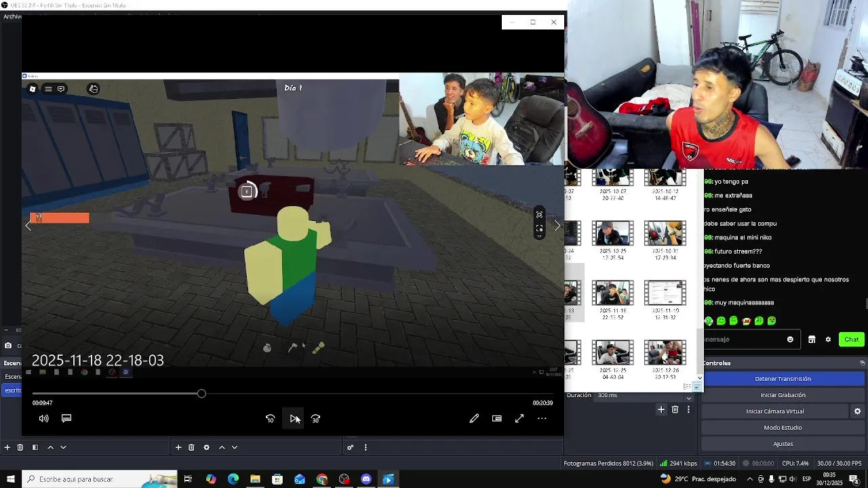
Task: Open Chrome from the taskbar
Action: 321,479
